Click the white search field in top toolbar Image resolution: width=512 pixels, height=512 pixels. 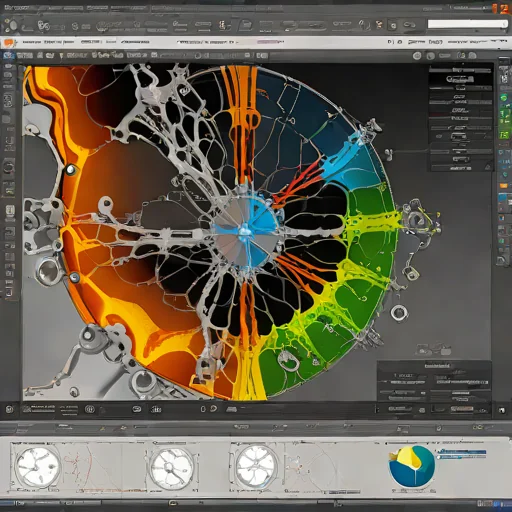coord(468,24)
